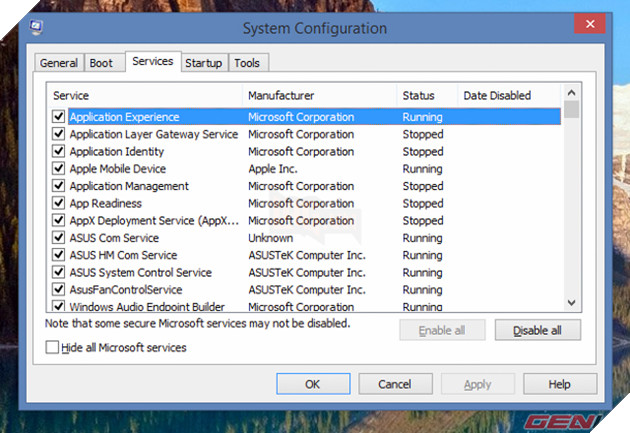Select the Application Identity service row

110,152
